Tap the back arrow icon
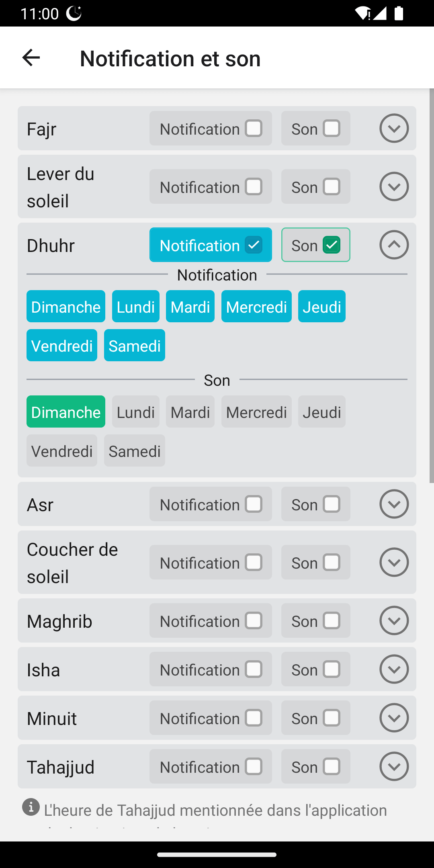 (x=31, y=58)
